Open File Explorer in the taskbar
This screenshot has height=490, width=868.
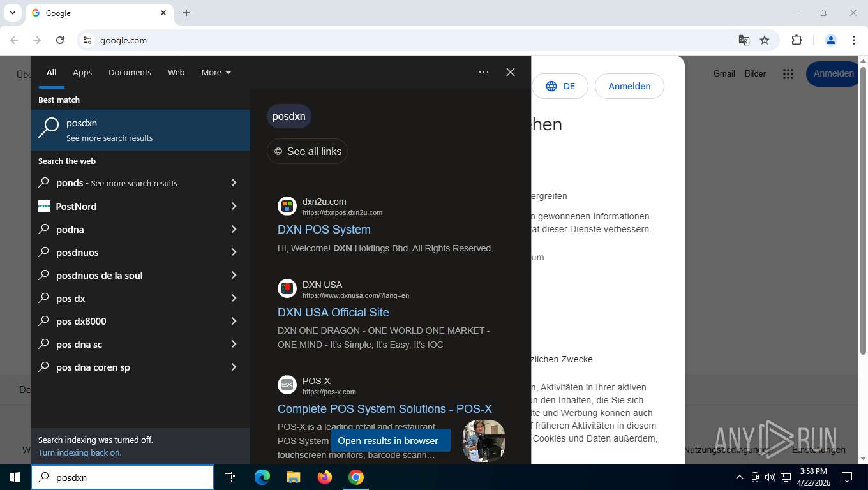(293, 477)
